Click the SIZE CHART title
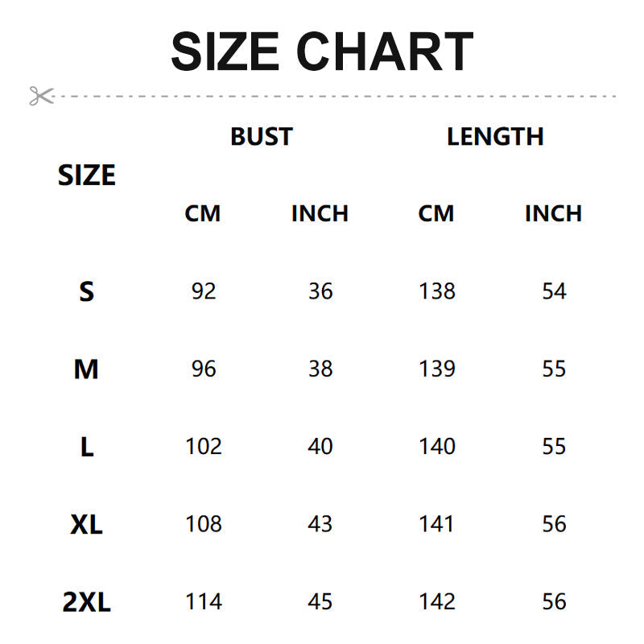This screenshot has width=644, height=644. tap(322, 52)
